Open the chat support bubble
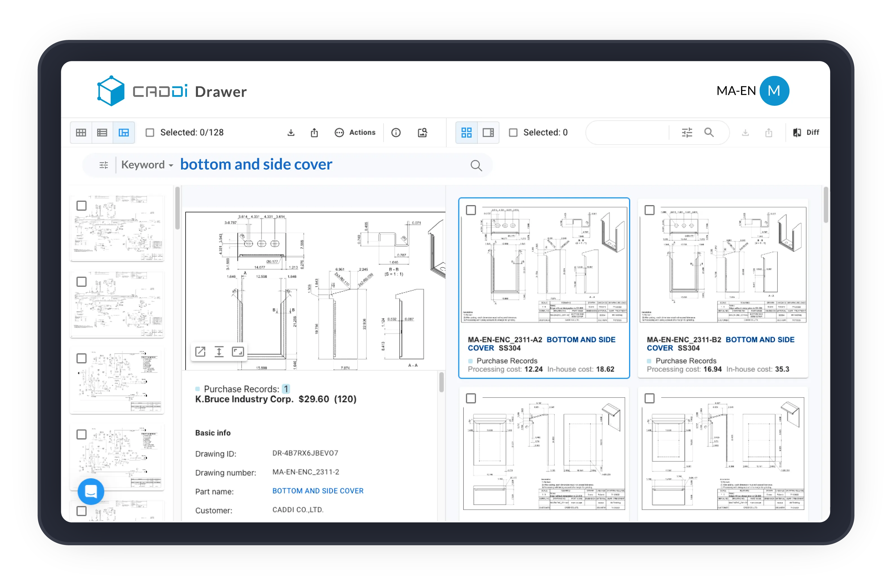This screenshot has height=588, width=896. click(91, 491)
